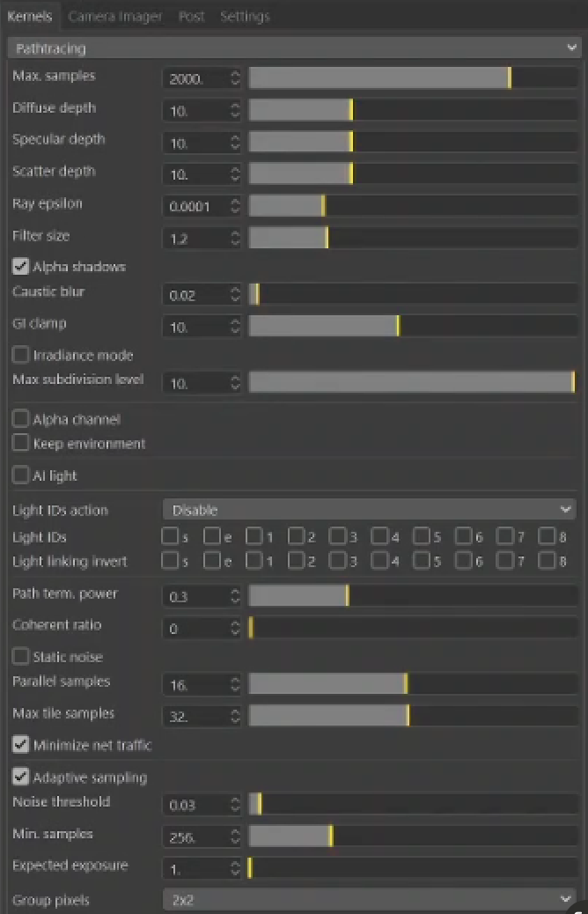Click the Path term. power stepper arrows
This screenshot has width=588, height=914.
(235, 596)
